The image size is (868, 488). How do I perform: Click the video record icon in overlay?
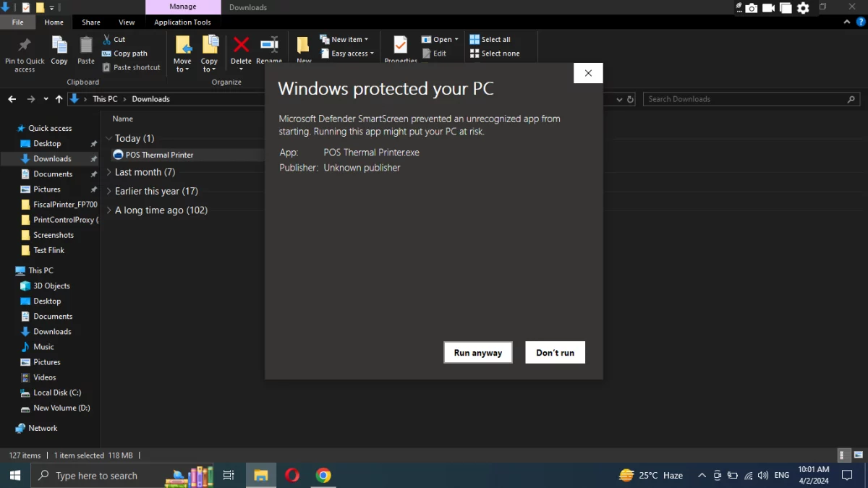pyautogui.click(x=768, y=8)
